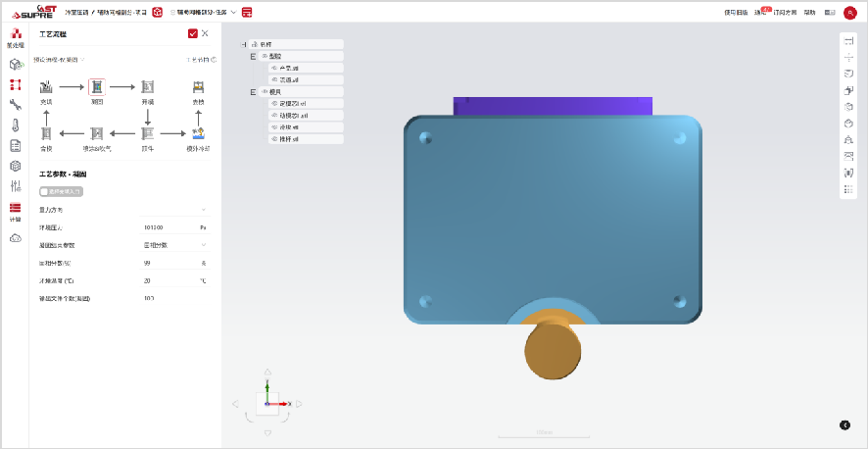
Task: Click the 环境压力 input field
Action: click(x=167, y=226)
